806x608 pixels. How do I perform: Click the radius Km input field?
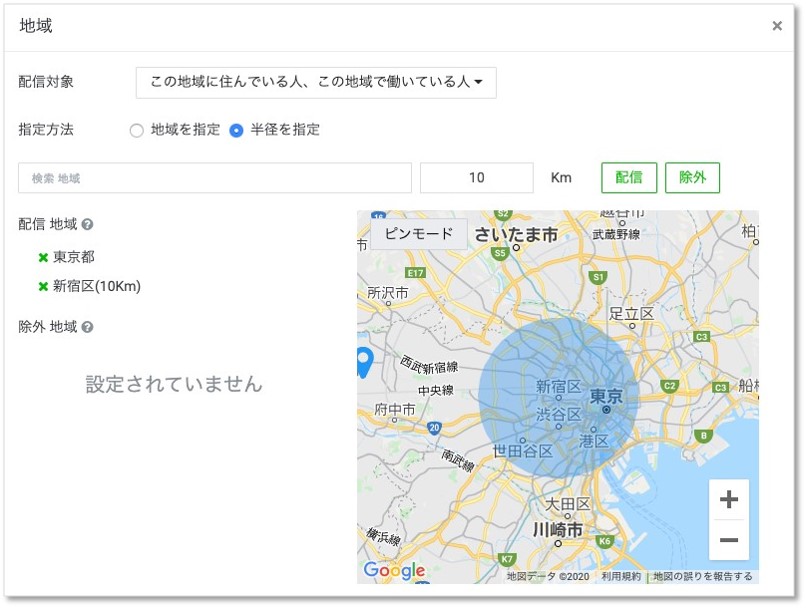[476, 178]
